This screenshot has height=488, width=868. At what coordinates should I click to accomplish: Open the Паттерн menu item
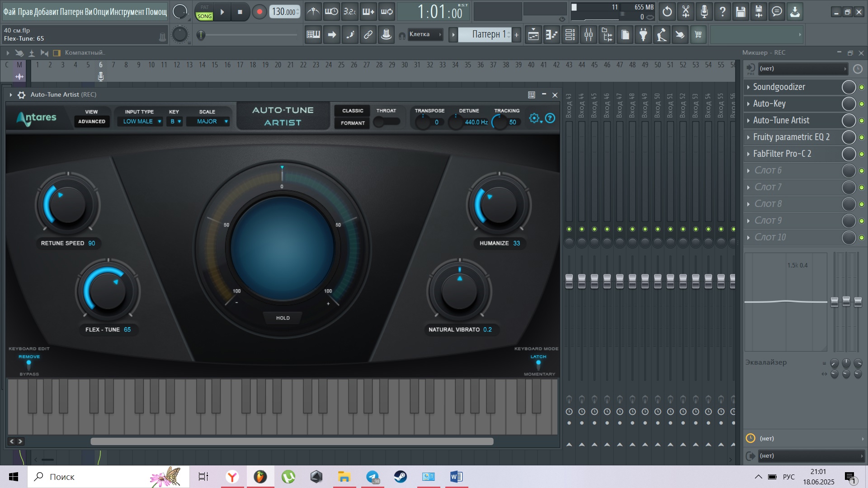tap(71, 12)
